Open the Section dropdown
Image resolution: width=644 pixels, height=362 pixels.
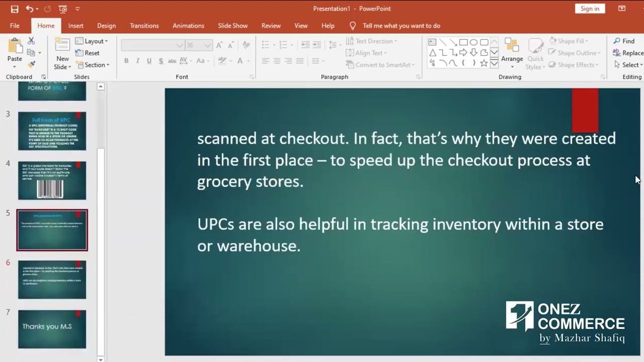[93, 65]
